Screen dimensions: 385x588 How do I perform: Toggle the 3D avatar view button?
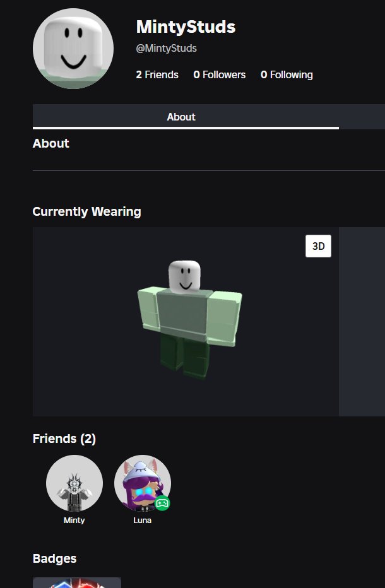pyautogui.click(x=318, y=246)
